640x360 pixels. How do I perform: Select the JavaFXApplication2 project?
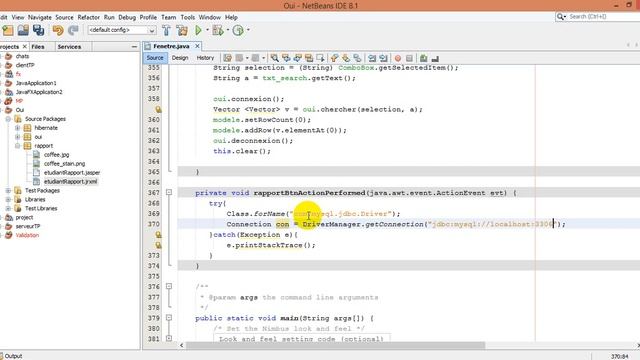pos(39,92)
